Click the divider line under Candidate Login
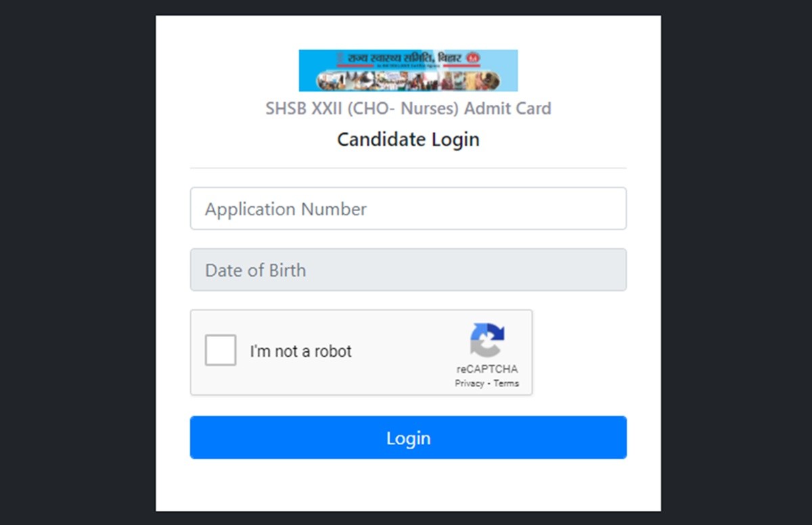The image size is (812, 525). click(x=408, y=168)
